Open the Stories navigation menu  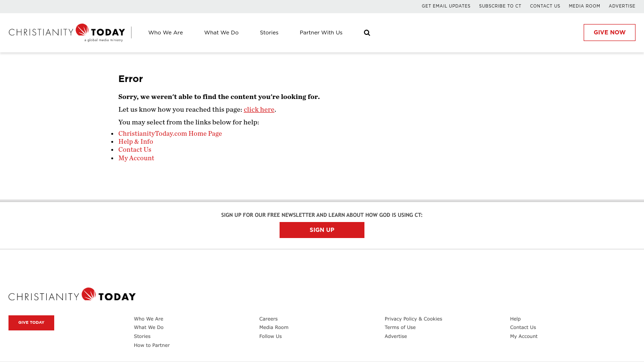pyautogui.click(x=269, y=33)
